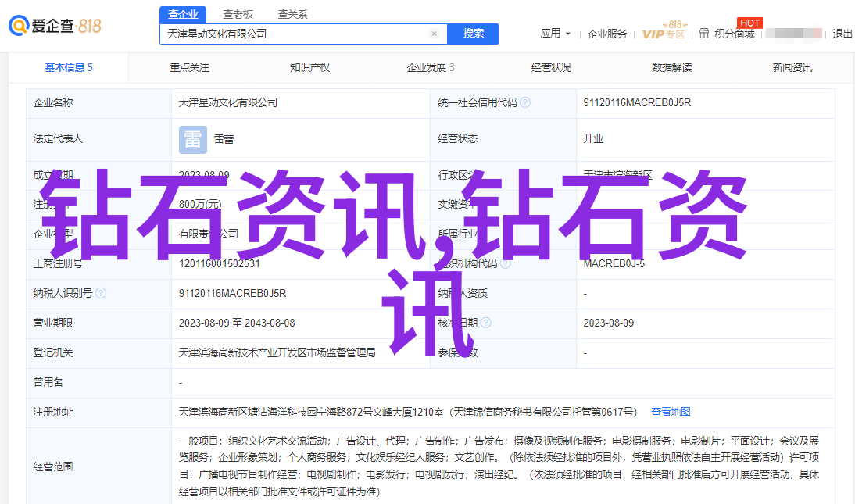Select the 组织机构代码 value MACREB0J-5
Viewport: 855px width, 504px height.
tap(614, 263)
